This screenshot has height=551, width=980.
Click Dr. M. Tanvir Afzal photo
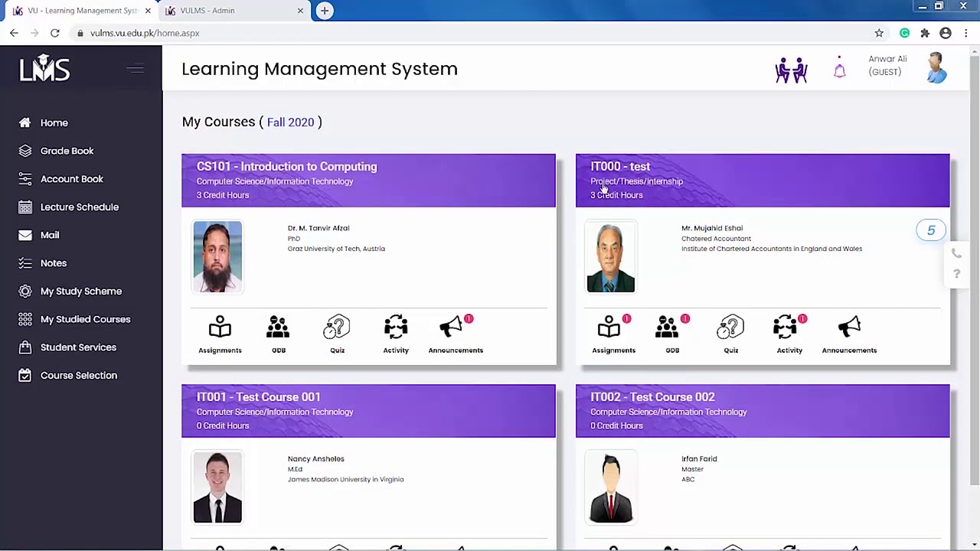(217, 257)
